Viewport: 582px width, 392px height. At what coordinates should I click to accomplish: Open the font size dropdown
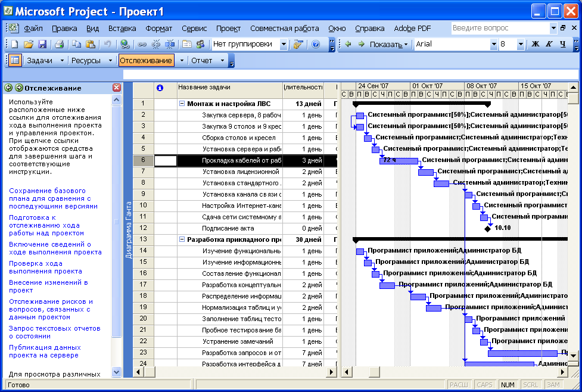(x=521, y=44)
